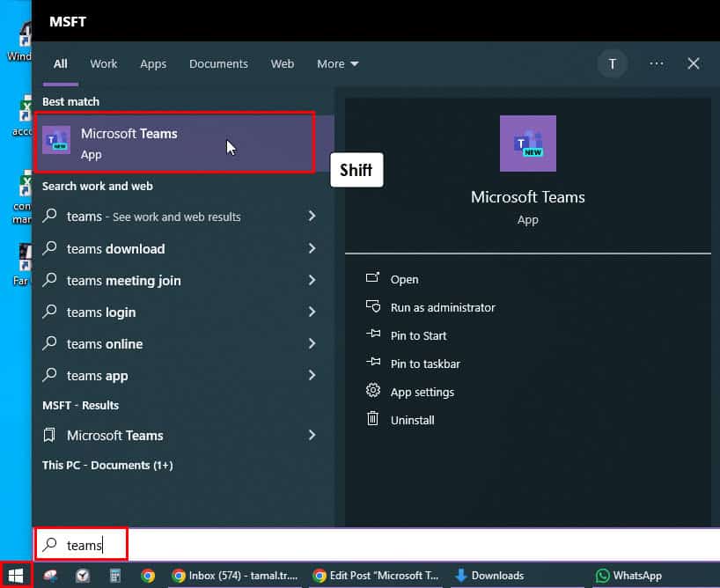The image size is (720, 588).
Task: Open the Calculator from the taskbar
Action: 114,575
